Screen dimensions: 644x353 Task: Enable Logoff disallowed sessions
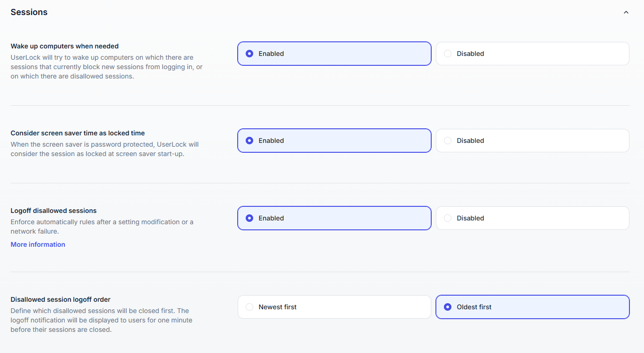(334, 218)
